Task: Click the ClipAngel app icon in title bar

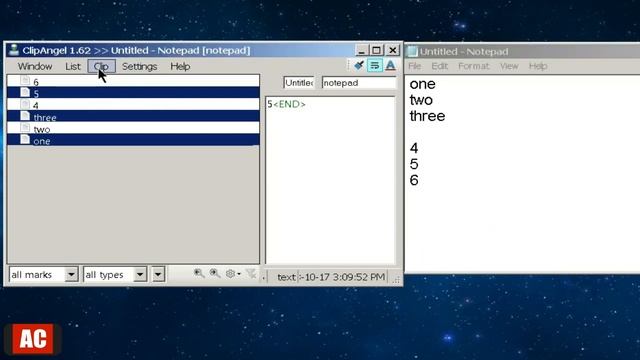Action: pos(14,50)
